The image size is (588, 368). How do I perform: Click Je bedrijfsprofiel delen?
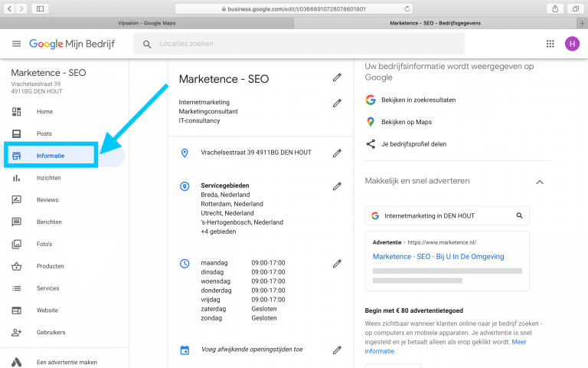pyautogui.click(x=413, y=143)
